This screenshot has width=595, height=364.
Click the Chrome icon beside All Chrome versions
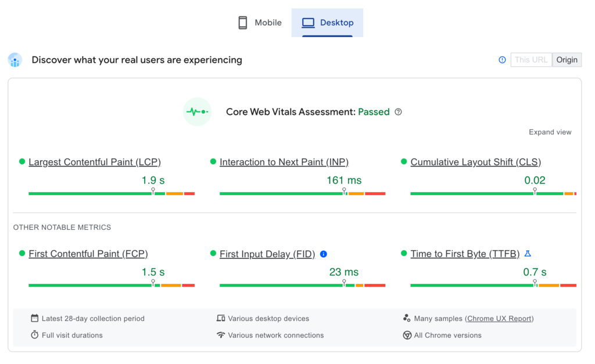click(x=407, y=335)
